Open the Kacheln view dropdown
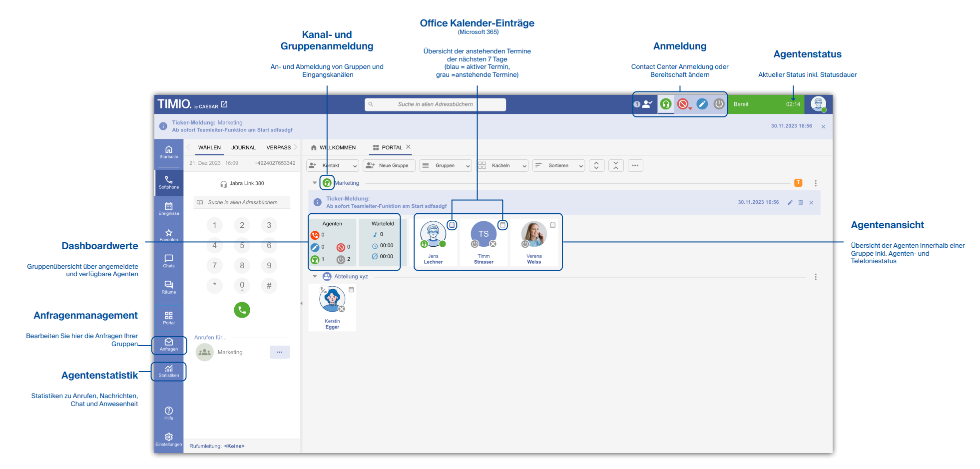Viewport: 980px width, 469px height. pyautogui.click(x=503, y=165)
